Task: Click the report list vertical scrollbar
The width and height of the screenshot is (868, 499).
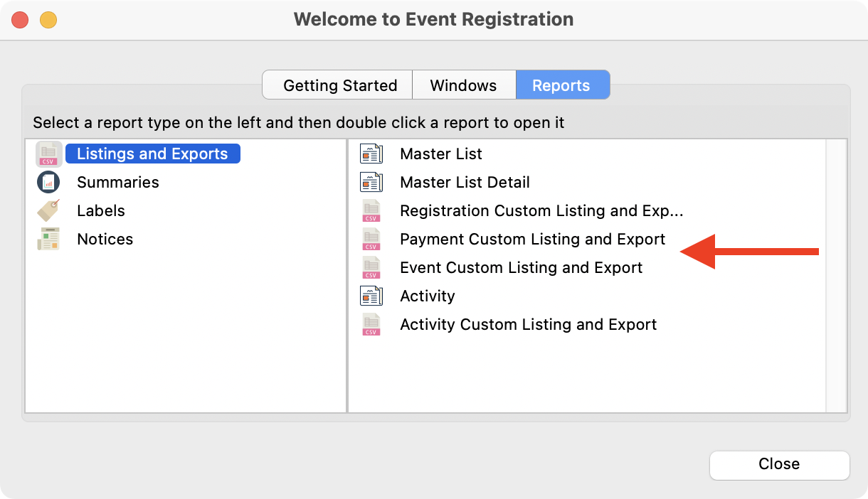Action: [835, 275]
